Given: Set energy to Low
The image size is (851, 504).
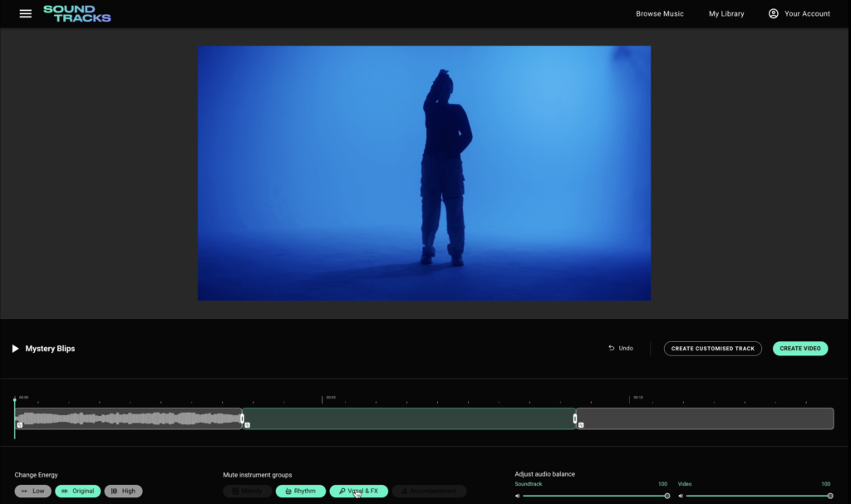Looking at the screenshot, I should tap(33, 492).
